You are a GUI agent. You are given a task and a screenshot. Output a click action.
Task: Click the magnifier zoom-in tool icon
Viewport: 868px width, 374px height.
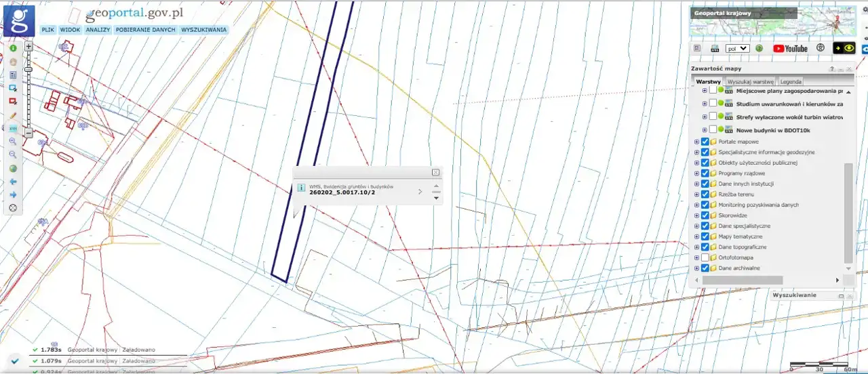point(13,141)
